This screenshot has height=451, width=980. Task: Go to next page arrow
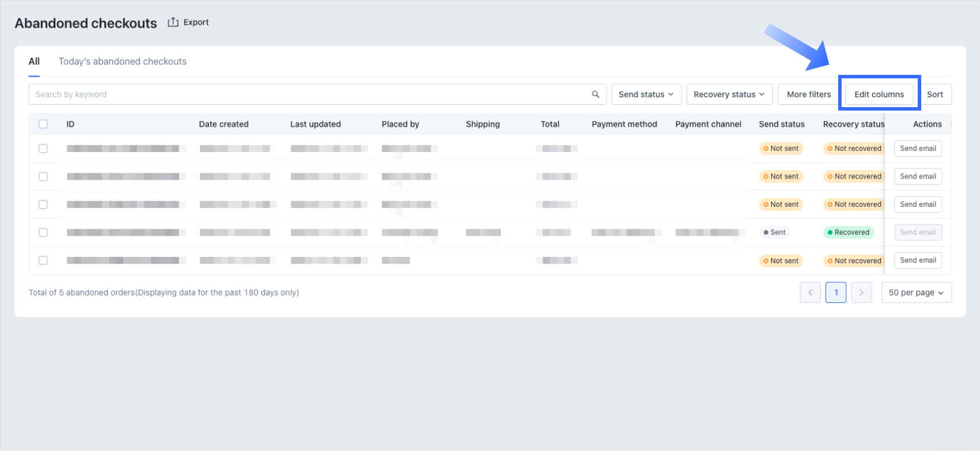click(x=861, y=293)
